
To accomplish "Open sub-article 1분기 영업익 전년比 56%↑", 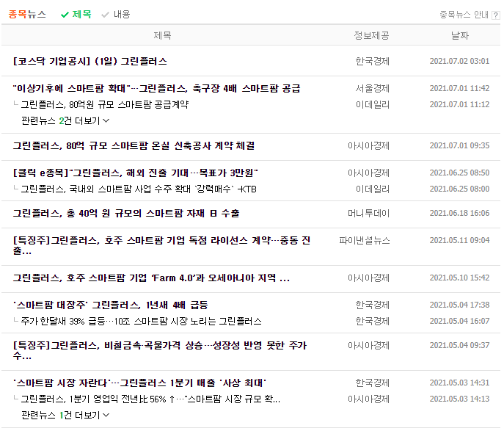I will click(150, 399).
